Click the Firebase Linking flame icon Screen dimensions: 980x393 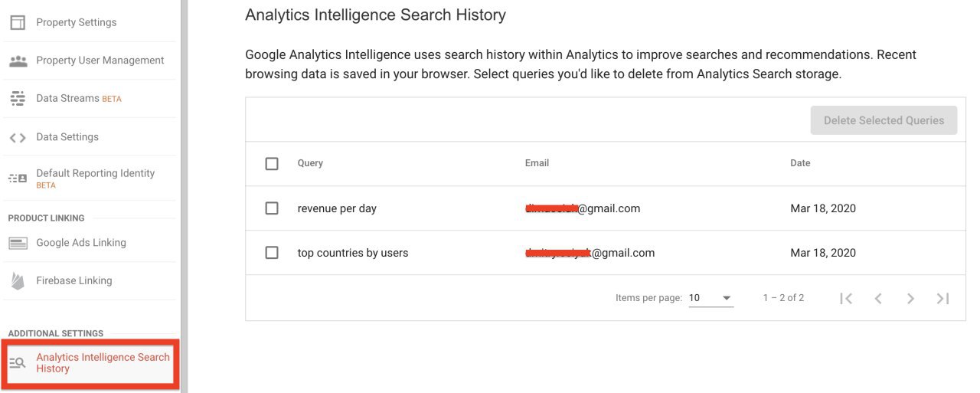tap(17, 281)
